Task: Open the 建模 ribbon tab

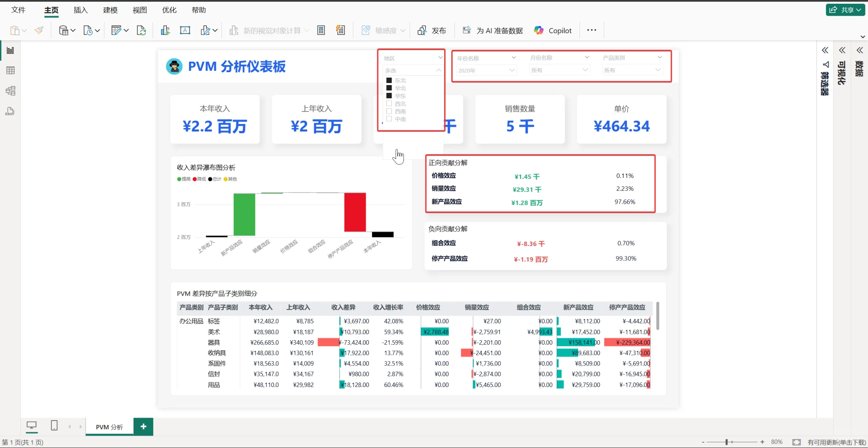Action: [x=110, y=10]
